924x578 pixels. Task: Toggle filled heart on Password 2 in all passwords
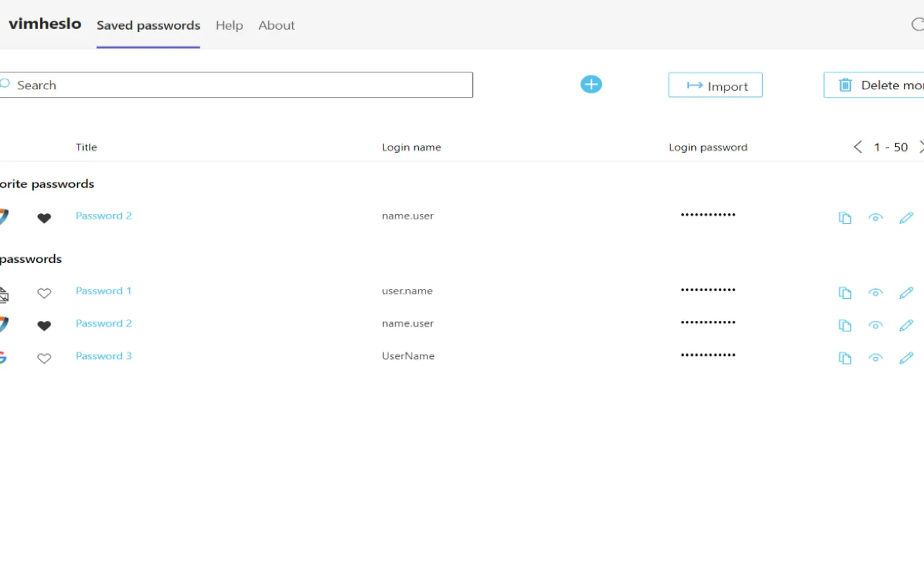coord(44,325)
